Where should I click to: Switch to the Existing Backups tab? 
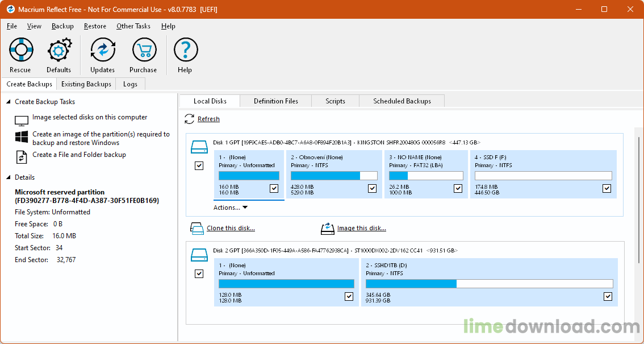click(x=86, y=84)
